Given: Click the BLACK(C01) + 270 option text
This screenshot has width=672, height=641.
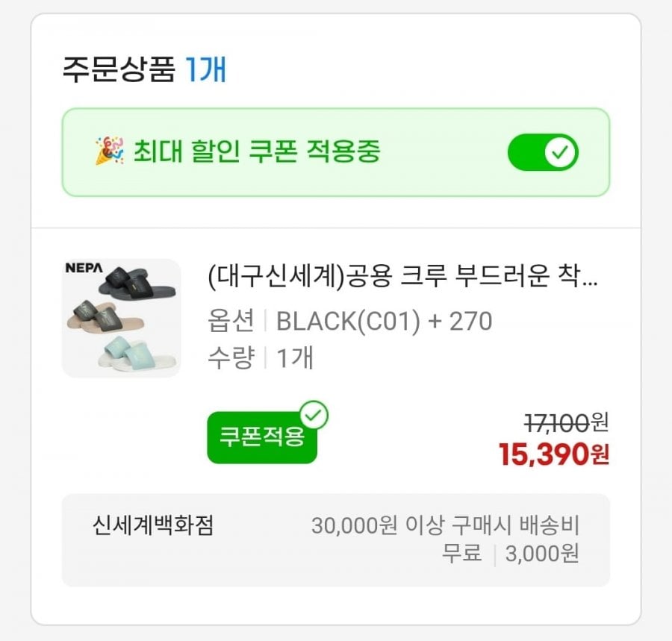Looking at the screenshot, I should tap(384, 321).
